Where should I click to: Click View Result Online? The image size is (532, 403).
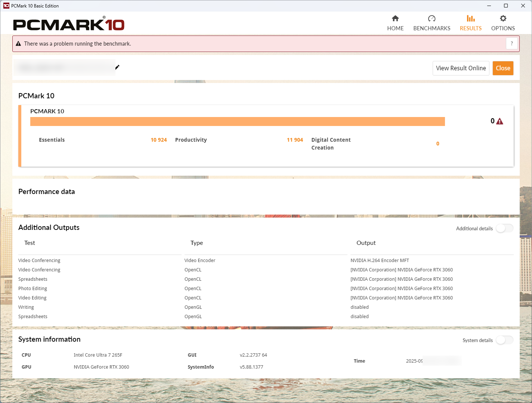click(461, 68)
